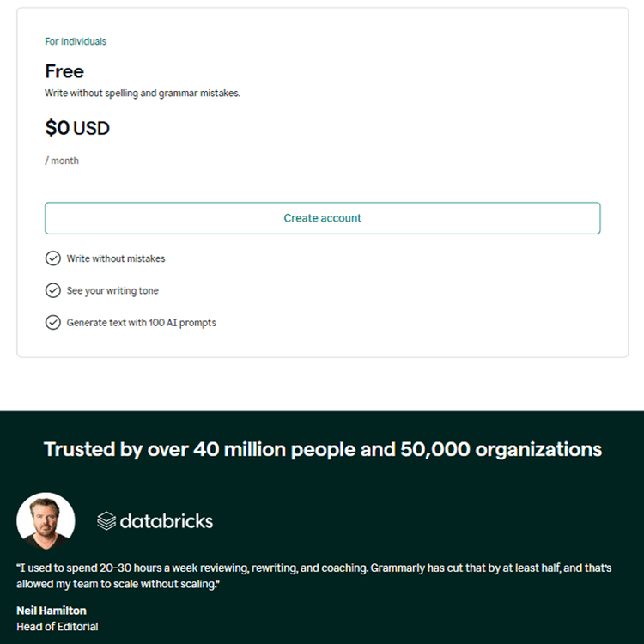This screenshot has width=644, height=644.
Task: Click the Trusted by over 40 million headline
Action: (x=322, y=449)
